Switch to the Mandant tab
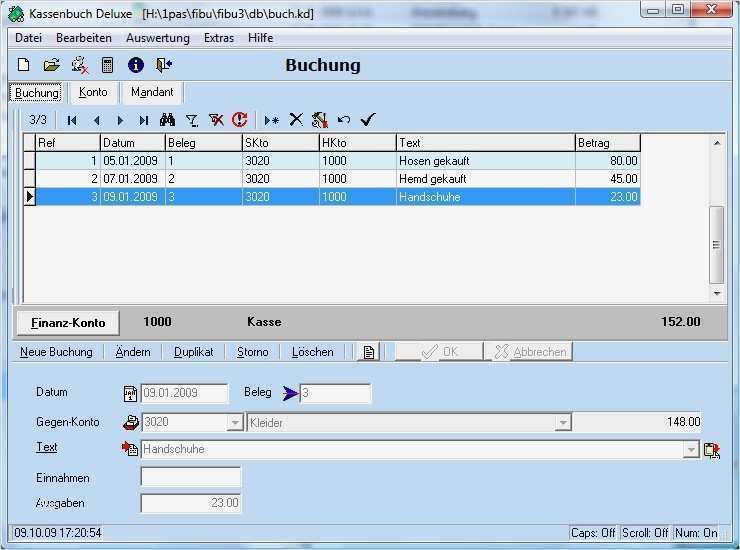 pyautogui.click(x=152, y=92)
